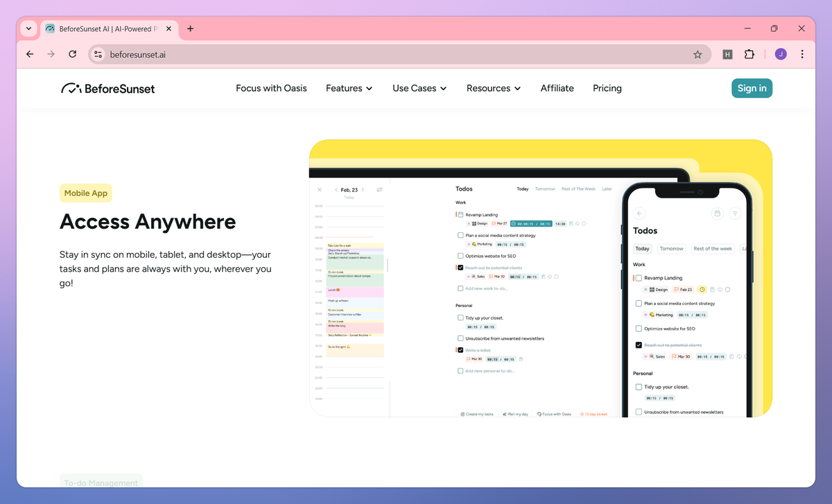Tap Rest of the week chip on phone
Viewport: 832px width, 504px height.
[713, 248]
